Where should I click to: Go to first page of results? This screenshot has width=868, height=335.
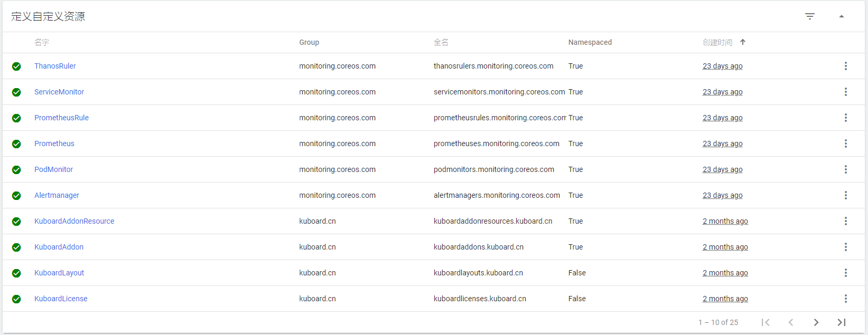[766, 322]
